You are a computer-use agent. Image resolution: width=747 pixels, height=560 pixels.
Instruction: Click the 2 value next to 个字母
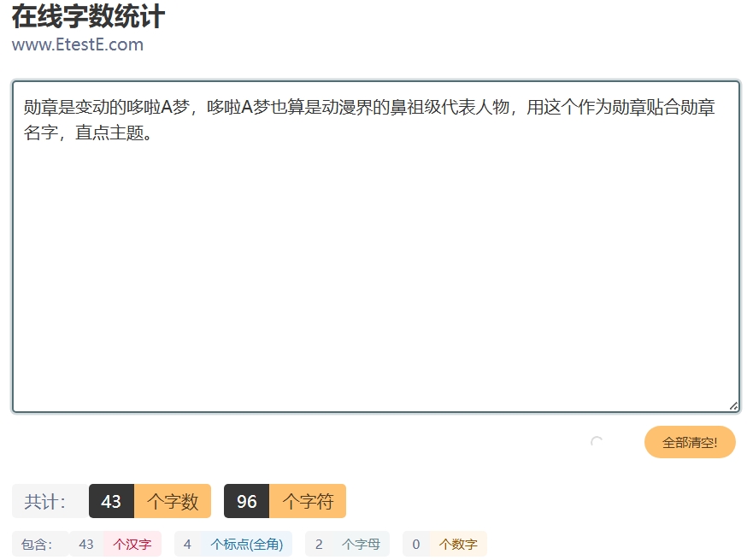click(319, 544)
